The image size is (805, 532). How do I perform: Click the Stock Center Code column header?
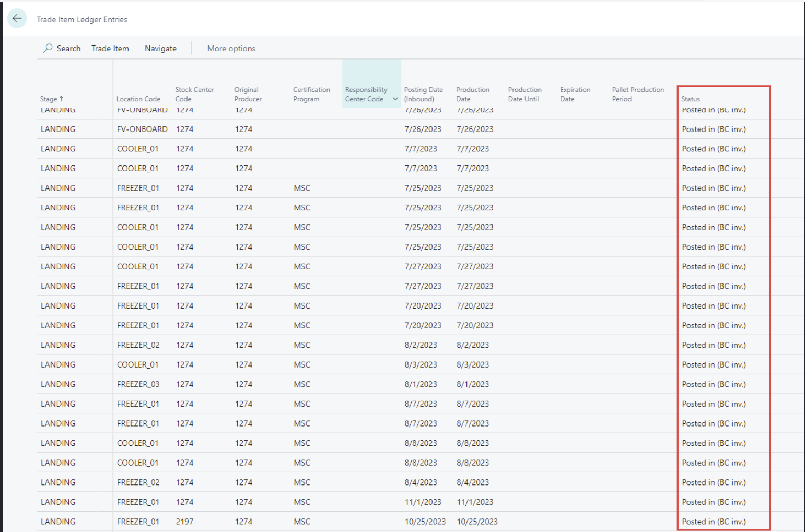[194, 94]
